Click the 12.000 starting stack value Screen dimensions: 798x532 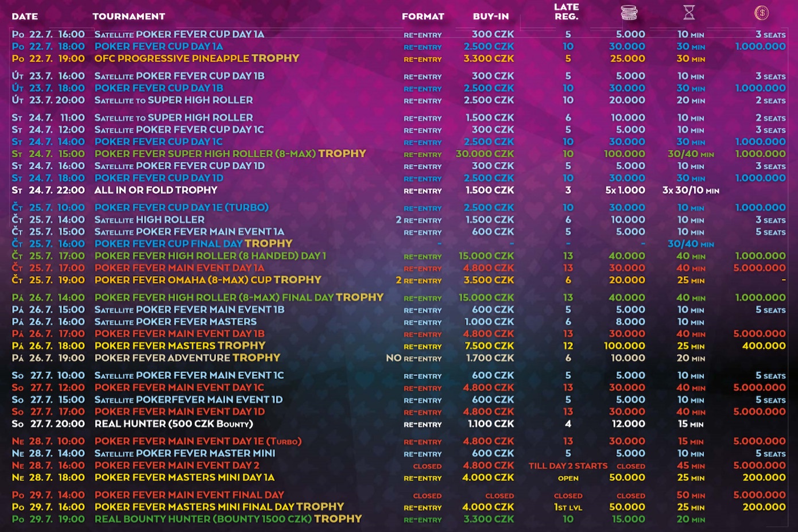click(x=629, y=424)
